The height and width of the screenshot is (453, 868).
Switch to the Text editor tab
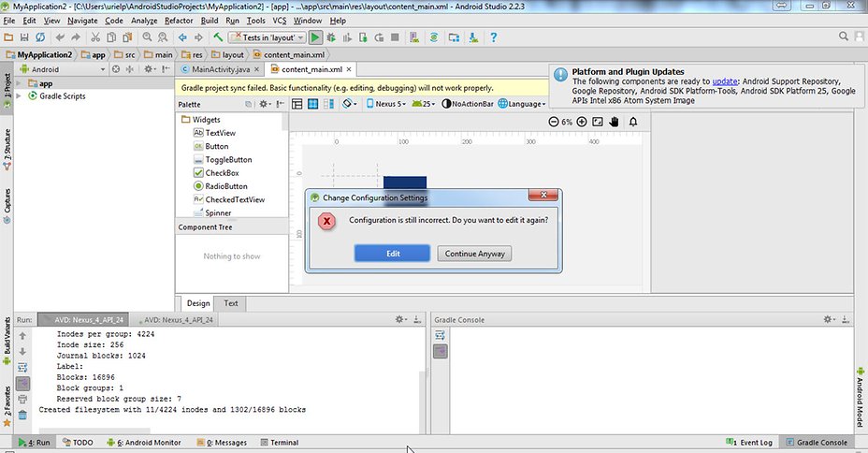coord(231,303)
